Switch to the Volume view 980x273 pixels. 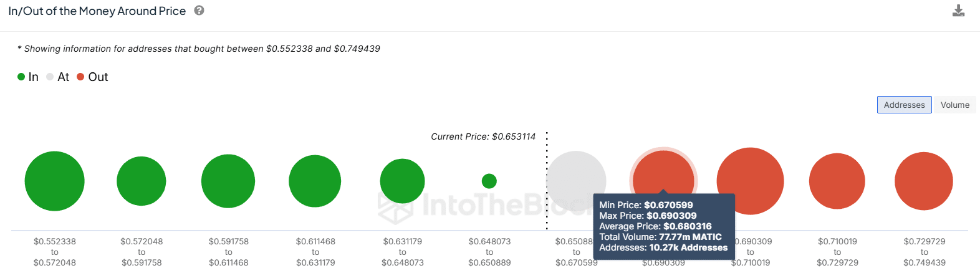pos(954,105)
